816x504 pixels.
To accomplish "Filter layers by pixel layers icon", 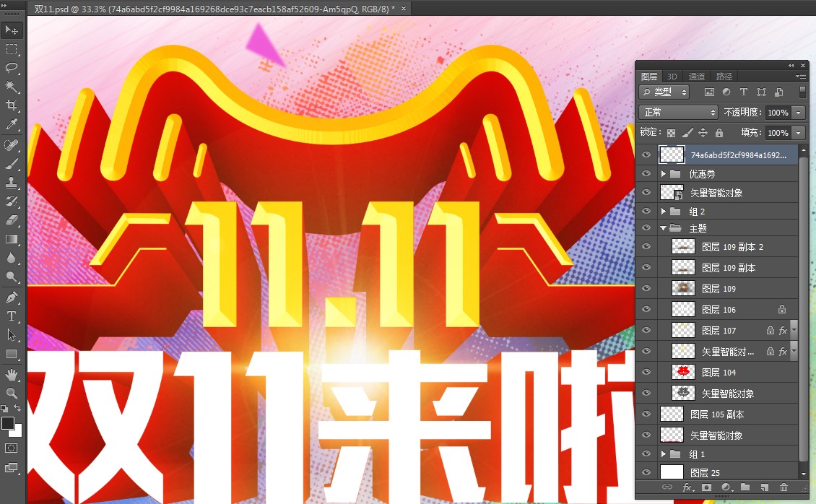I will 709,92.
